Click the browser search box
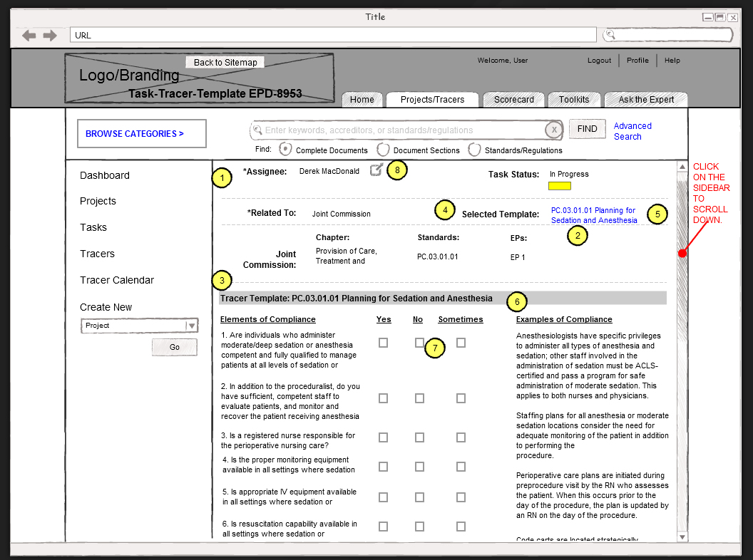753x560 pixels. 668,34
